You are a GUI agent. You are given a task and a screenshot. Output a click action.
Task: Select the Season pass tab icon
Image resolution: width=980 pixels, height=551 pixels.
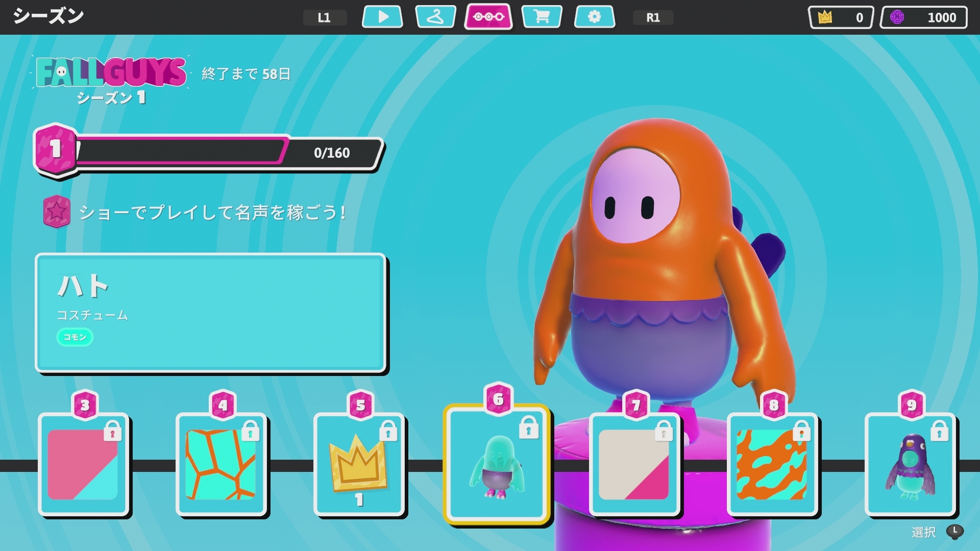pyautogui.click(x=488, y=17)
